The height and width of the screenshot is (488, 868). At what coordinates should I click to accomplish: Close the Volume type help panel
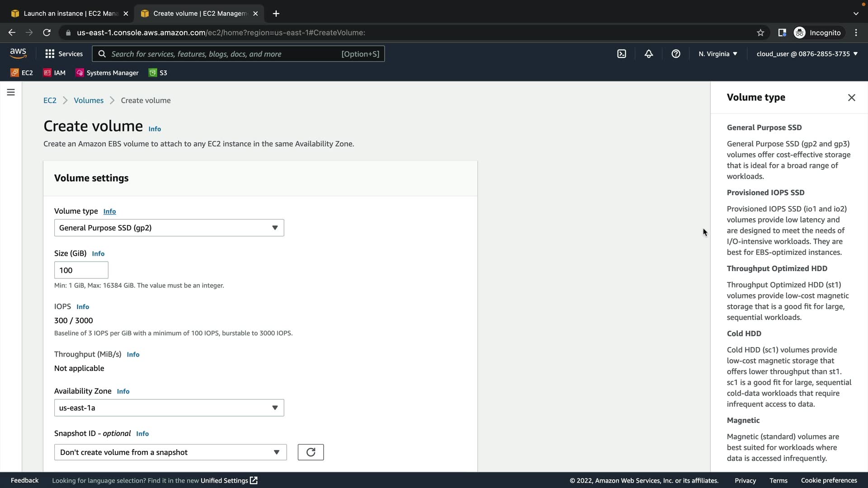click(852, 98)
